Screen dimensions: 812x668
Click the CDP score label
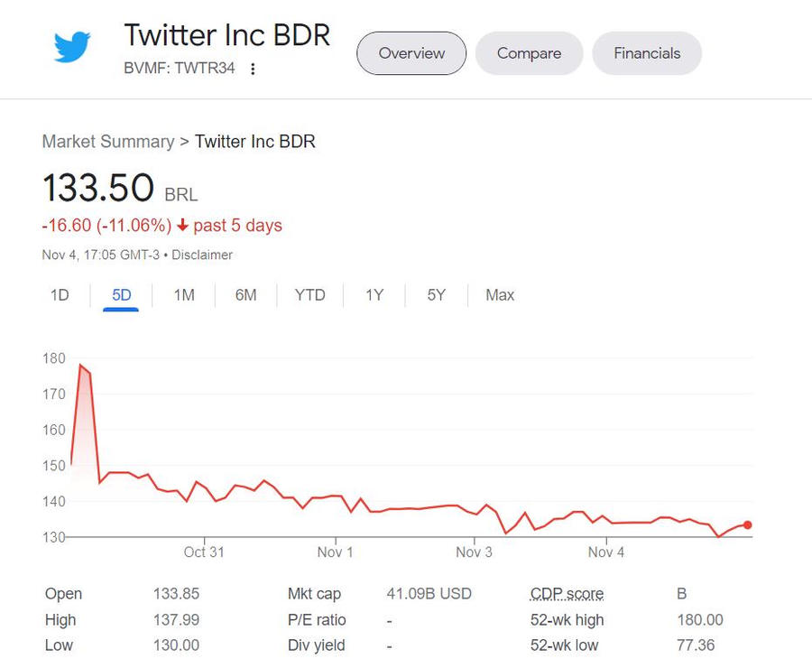[x=567, y=594]
